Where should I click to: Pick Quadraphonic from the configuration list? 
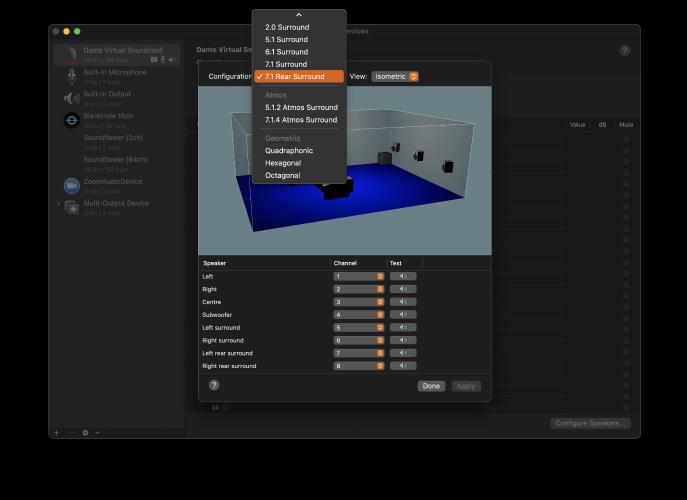coord(289,151)
